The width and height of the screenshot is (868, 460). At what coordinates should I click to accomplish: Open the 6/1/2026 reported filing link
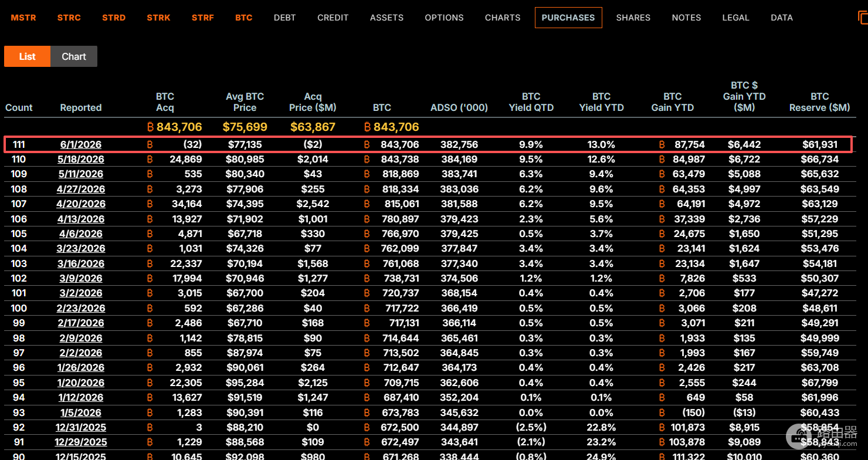coord(81,144)
